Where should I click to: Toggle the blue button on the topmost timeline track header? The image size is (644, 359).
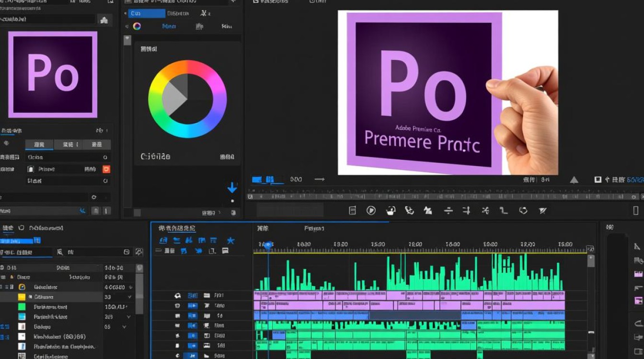(193, 295)
